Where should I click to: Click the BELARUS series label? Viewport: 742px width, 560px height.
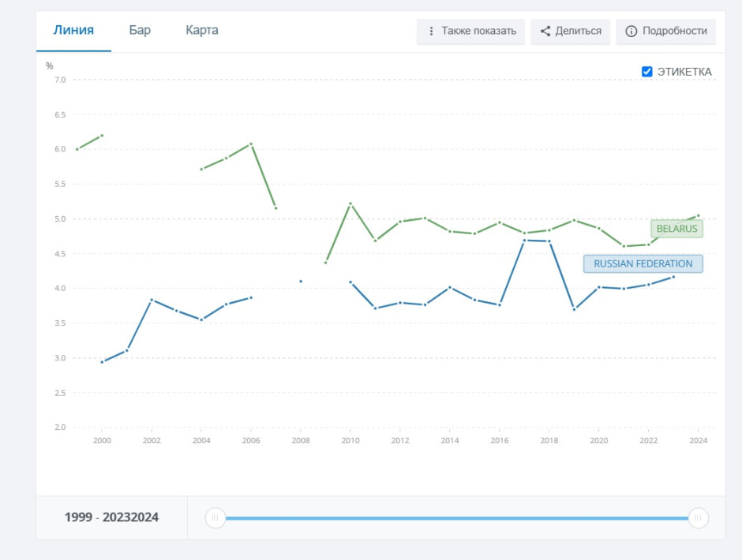point(676,229)
